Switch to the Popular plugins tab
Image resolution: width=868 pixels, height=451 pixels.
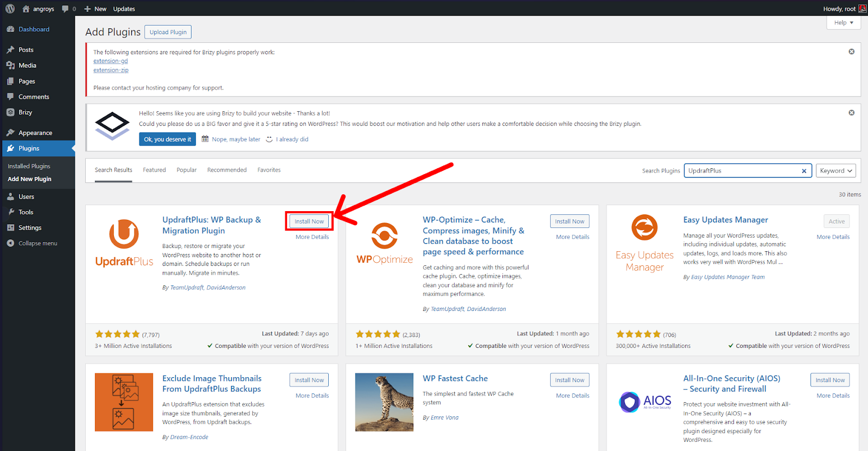click(x=187, y=170)
